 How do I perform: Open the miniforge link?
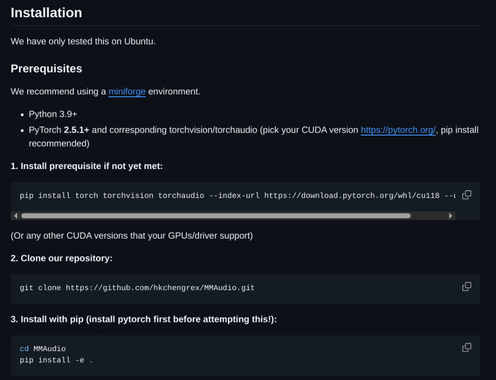point(127,91)
